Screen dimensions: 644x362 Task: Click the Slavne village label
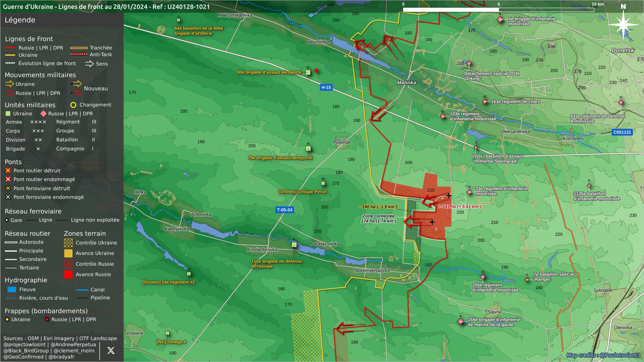pyautogui.click(x=495, y=312)
